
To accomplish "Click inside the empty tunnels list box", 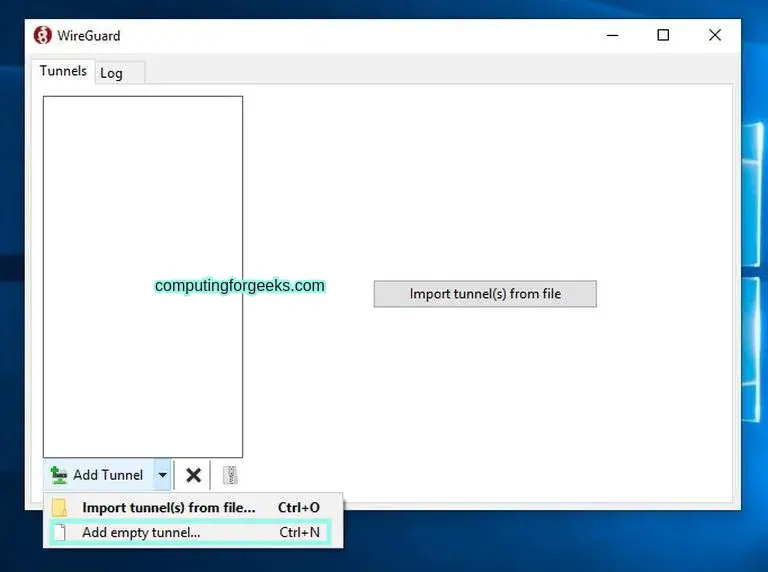I will coord(143,277).
